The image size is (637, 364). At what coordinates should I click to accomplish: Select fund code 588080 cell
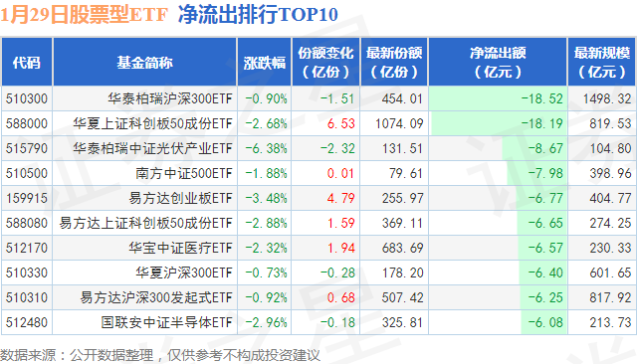27,223
